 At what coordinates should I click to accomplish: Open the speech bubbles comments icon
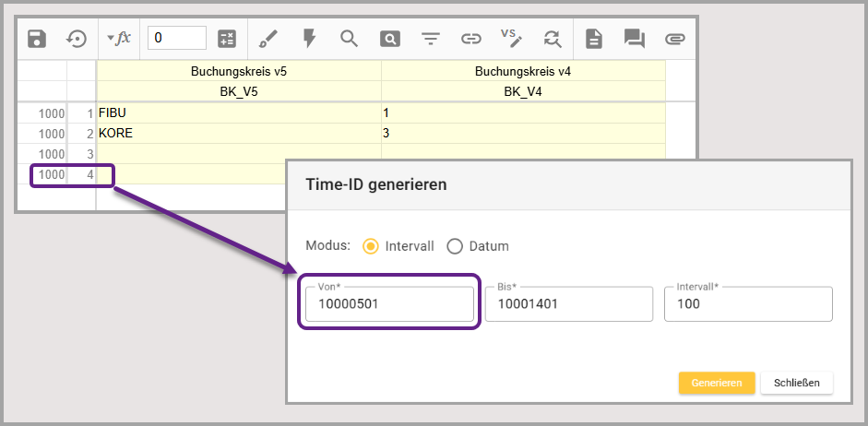(634, 39)
